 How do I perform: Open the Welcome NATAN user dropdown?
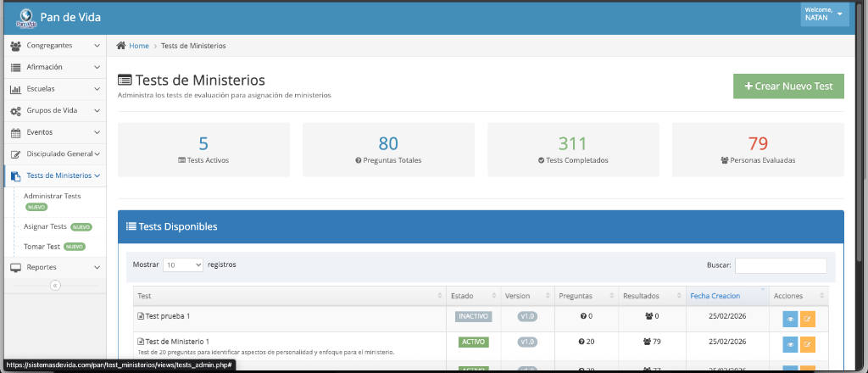pyautogui.click(x=824, y=14)
